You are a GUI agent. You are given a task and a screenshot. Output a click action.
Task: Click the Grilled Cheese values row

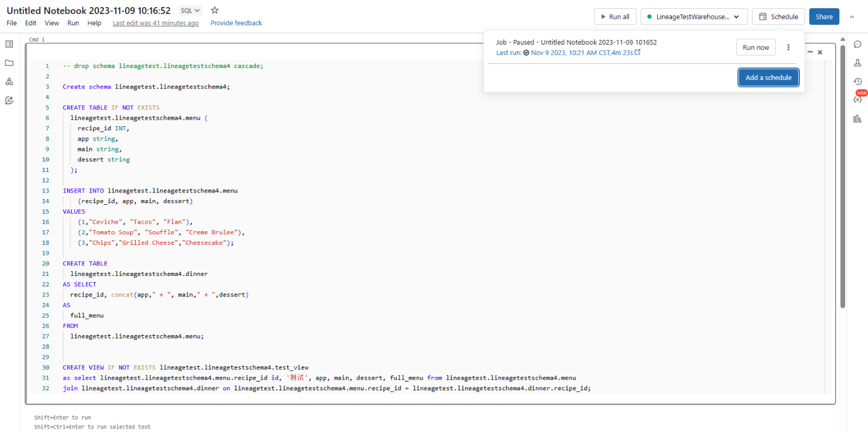pyautogui.click(x=156, y=242)
